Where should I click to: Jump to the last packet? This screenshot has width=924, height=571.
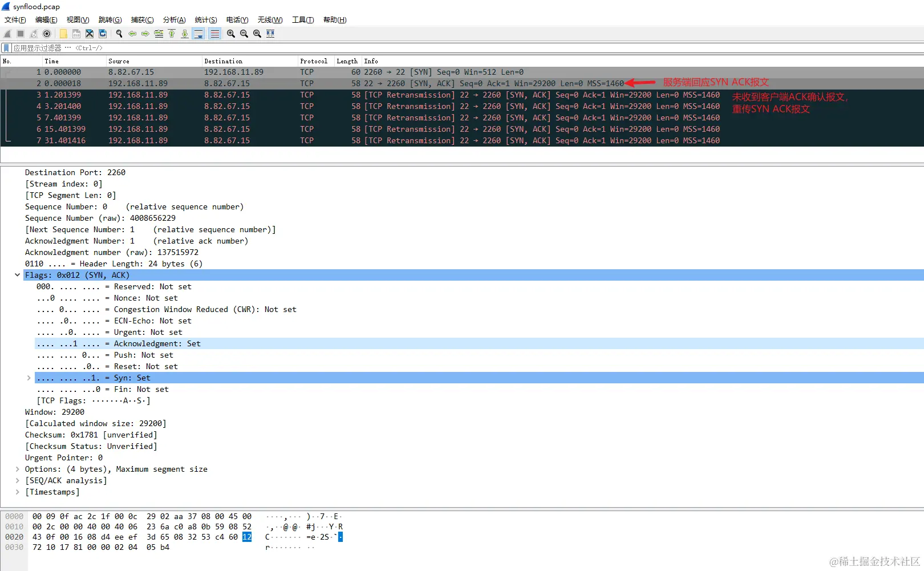(x=185, y=34)
